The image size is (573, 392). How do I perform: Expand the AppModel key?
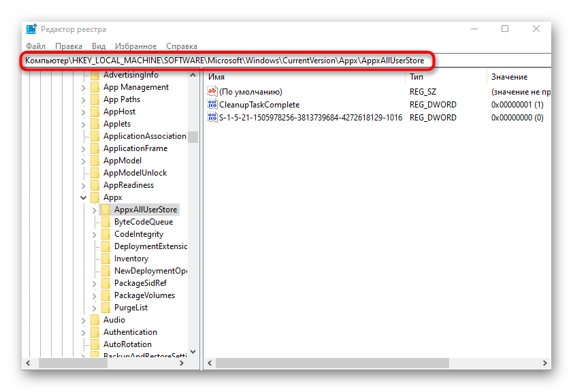click(83, 161)
